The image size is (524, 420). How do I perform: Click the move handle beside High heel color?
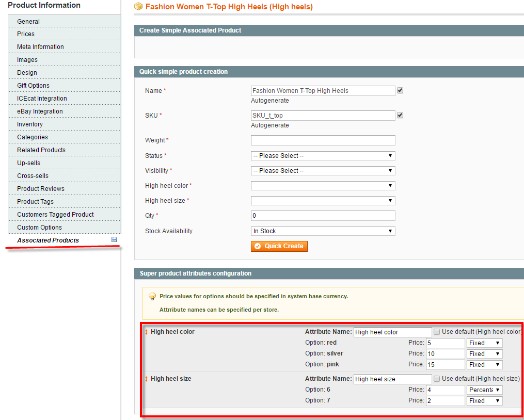(x=145, y=332)
